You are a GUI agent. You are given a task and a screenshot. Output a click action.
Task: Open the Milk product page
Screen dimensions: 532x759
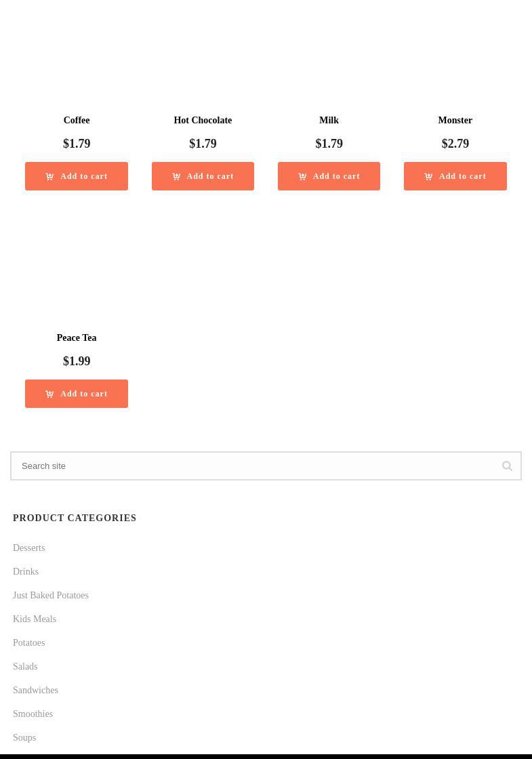[x=329, y=121]
